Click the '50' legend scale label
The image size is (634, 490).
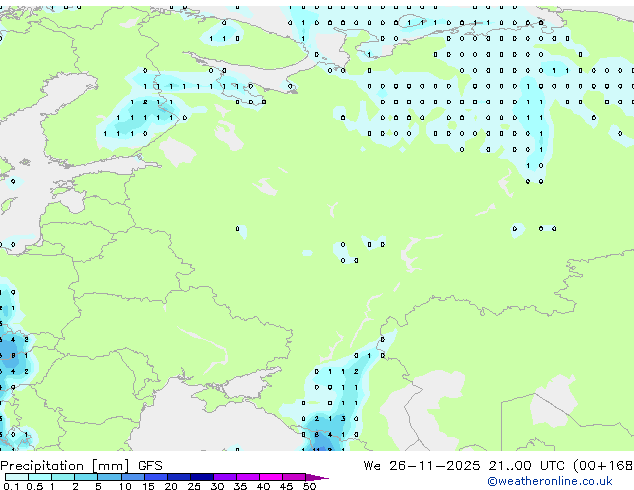pos(309,486)
